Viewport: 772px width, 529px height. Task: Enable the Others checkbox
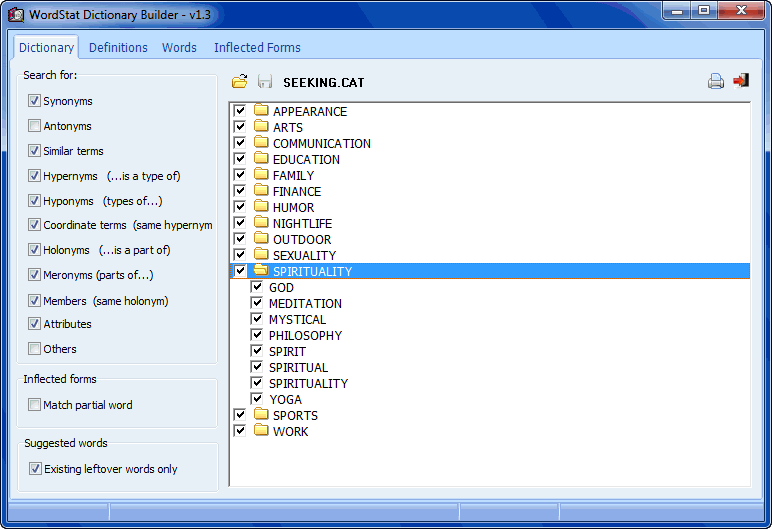34,349
